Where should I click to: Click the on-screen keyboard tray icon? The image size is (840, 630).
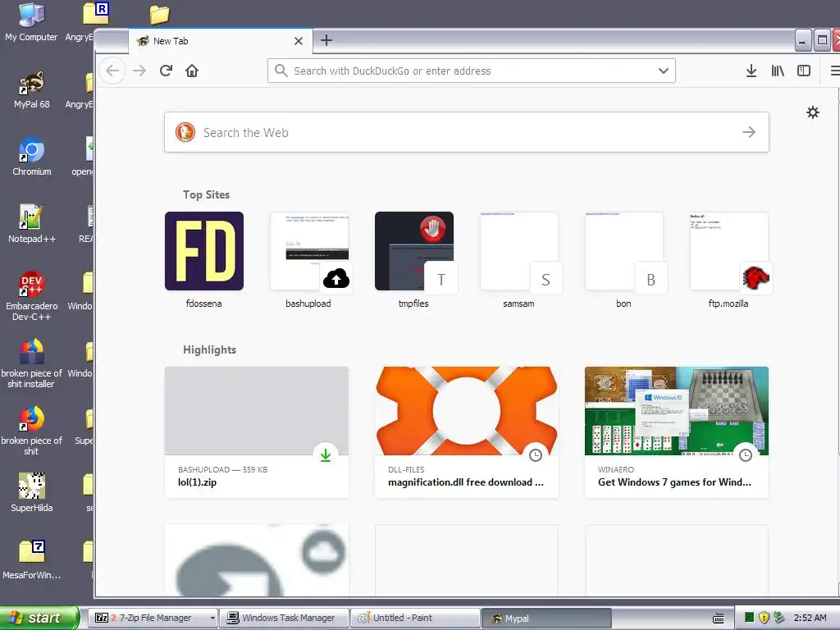point(719,619)
